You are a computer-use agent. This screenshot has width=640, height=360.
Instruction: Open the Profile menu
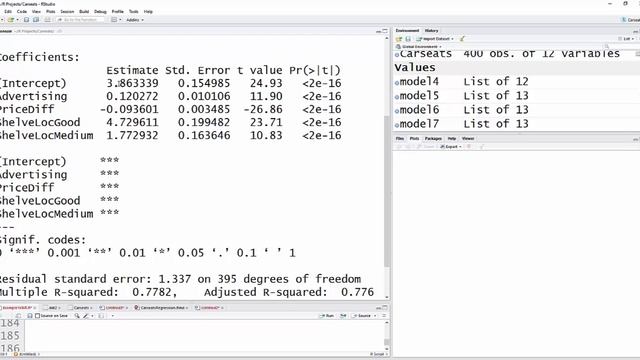pyautogui.click(x=118, y=11)
